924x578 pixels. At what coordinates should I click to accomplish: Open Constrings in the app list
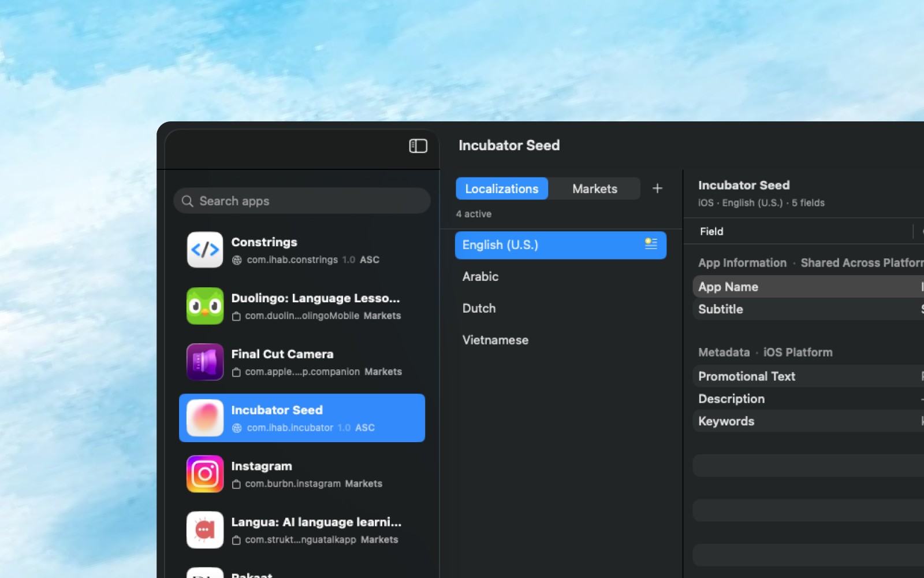point(302,250)
